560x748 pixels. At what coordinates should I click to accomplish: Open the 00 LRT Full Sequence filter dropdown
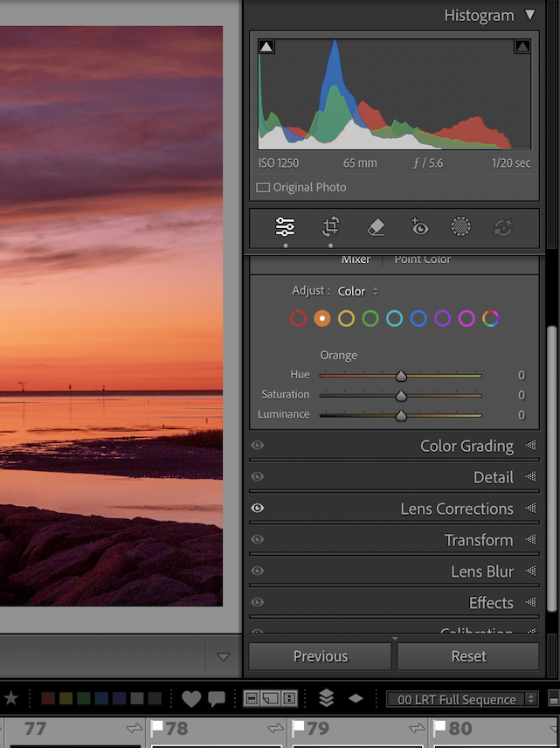462,699
